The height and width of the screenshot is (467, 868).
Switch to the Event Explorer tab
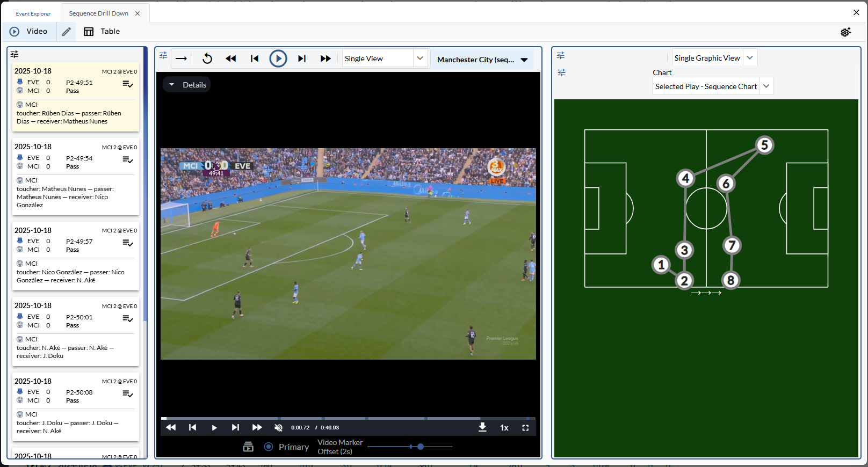coord(33,13)
